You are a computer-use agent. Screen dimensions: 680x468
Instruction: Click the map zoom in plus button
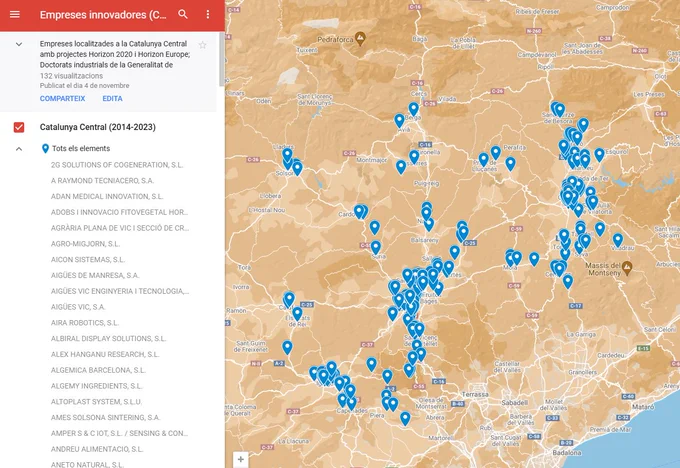point(241,459)
